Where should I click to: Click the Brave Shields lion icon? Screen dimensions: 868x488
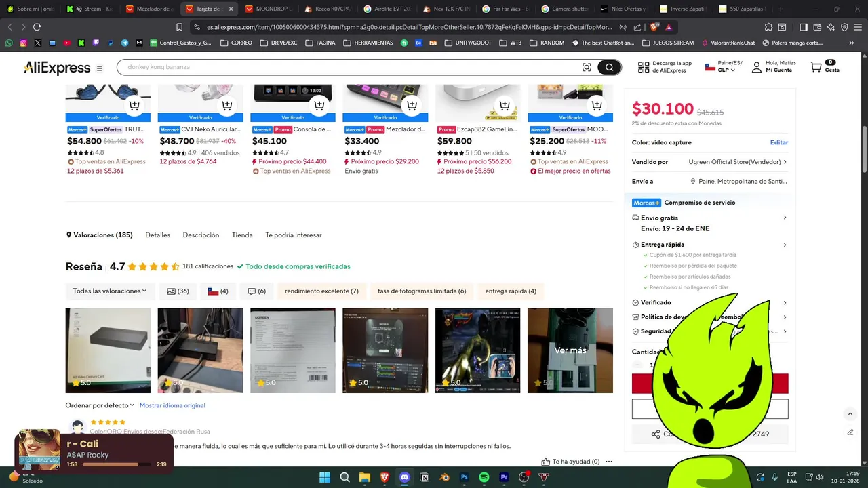pos(654,27)
